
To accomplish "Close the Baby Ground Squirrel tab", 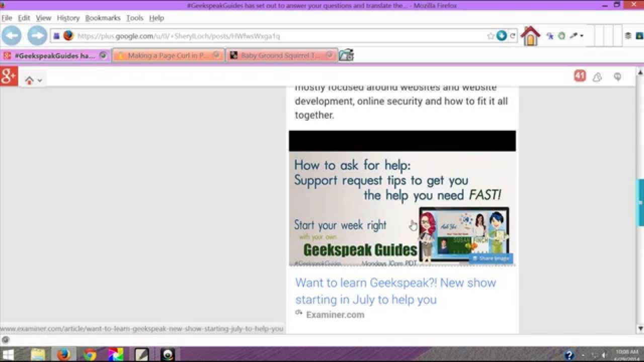I will coord(330,55).
